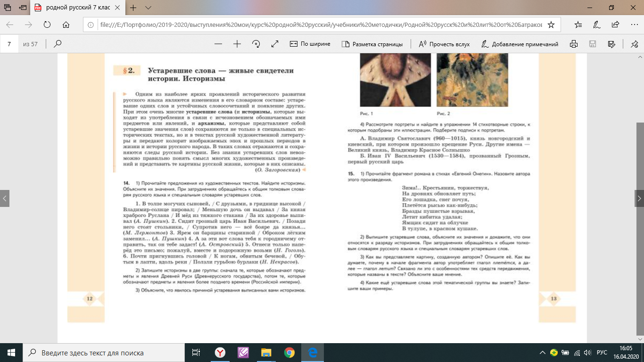The image size is (644, 362).
Task: Launch Google Chrome from the taskbar
Action: (289, 353)
